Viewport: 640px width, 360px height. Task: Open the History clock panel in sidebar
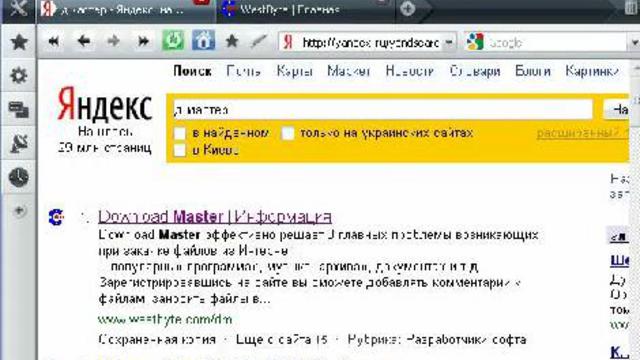(x=19, y=177)
